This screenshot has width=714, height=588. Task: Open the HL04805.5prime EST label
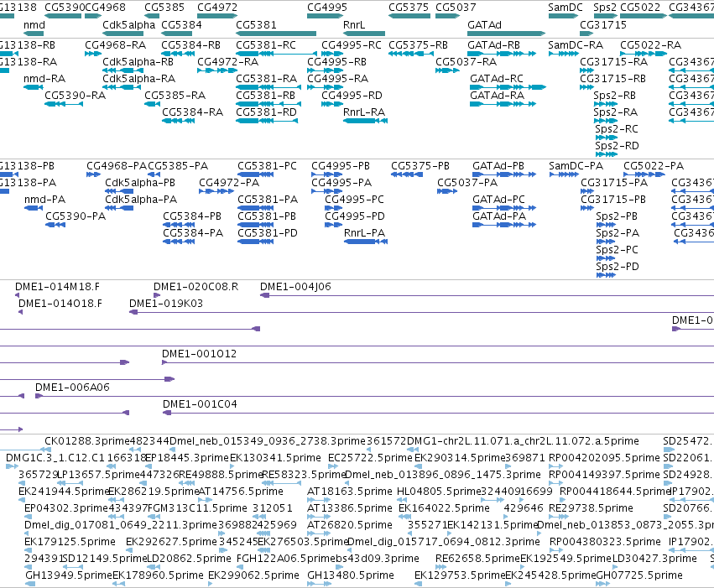point(439,492)
